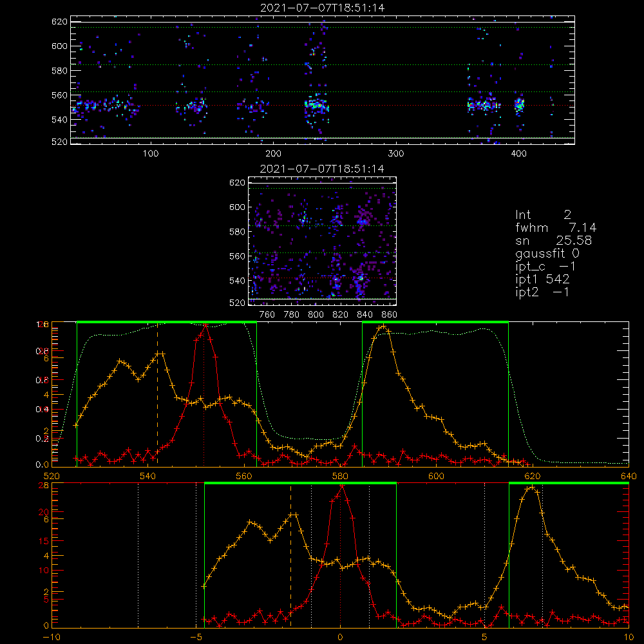Click x-axis label 5 on bottom plot
Viewport: 644px width, 644px height.
pos(485,638)
